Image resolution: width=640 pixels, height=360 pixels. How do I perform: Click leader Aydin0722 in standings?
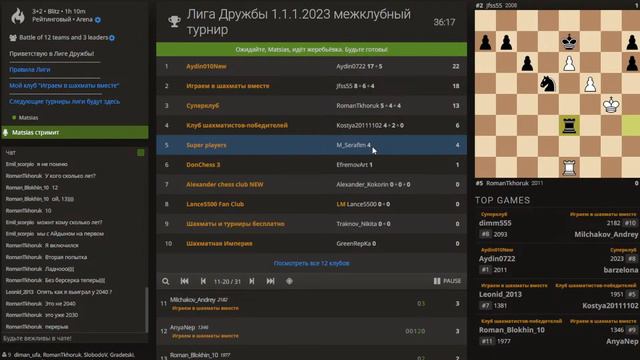click(x=351, y=66)
